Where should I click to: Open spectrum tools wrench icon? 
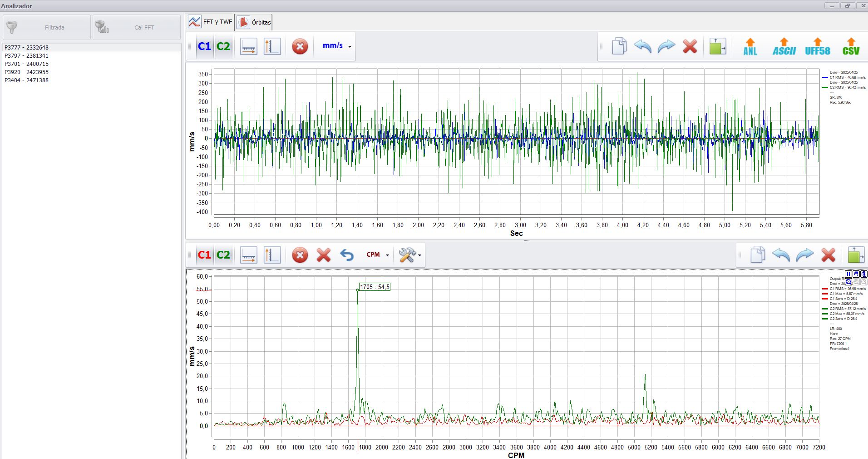tap(407, 255)
